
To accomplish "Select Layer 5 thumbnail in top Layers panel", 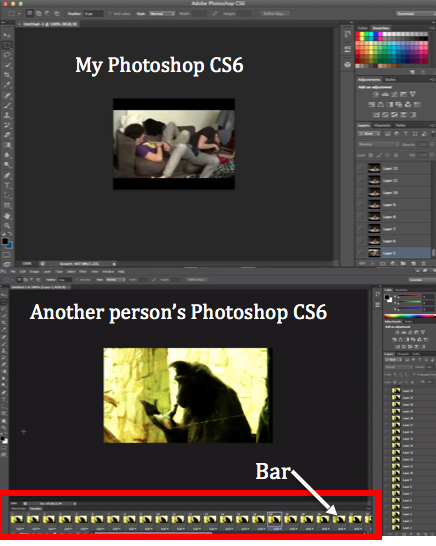I will 374,253.
